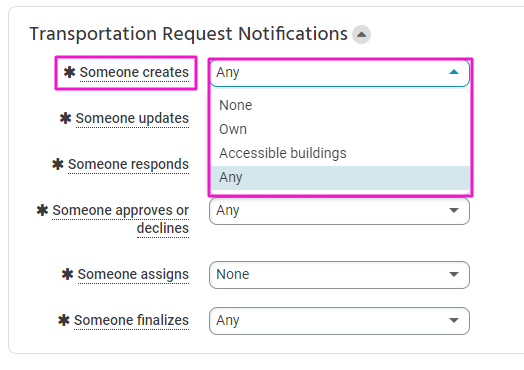Click the Someone approves or declines label
This screenshot has width=524, height=370.
tap(121, 219)
